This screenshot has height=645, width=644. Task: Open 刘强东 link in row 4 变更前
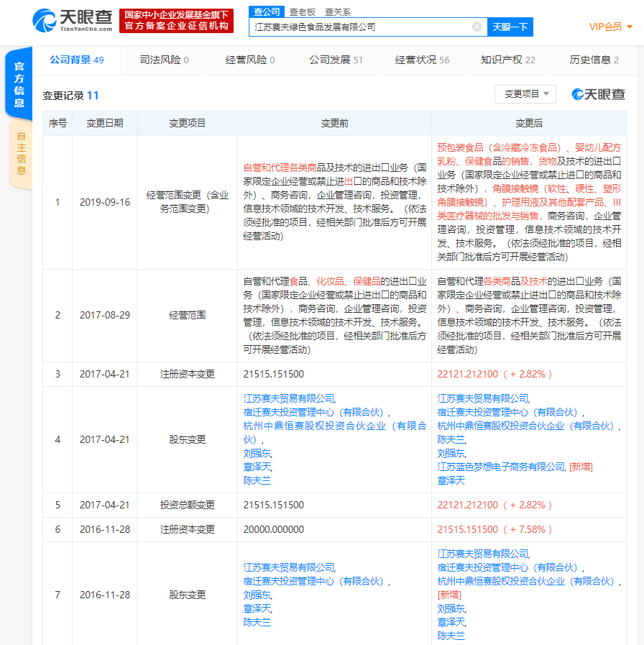click(257, 453)
